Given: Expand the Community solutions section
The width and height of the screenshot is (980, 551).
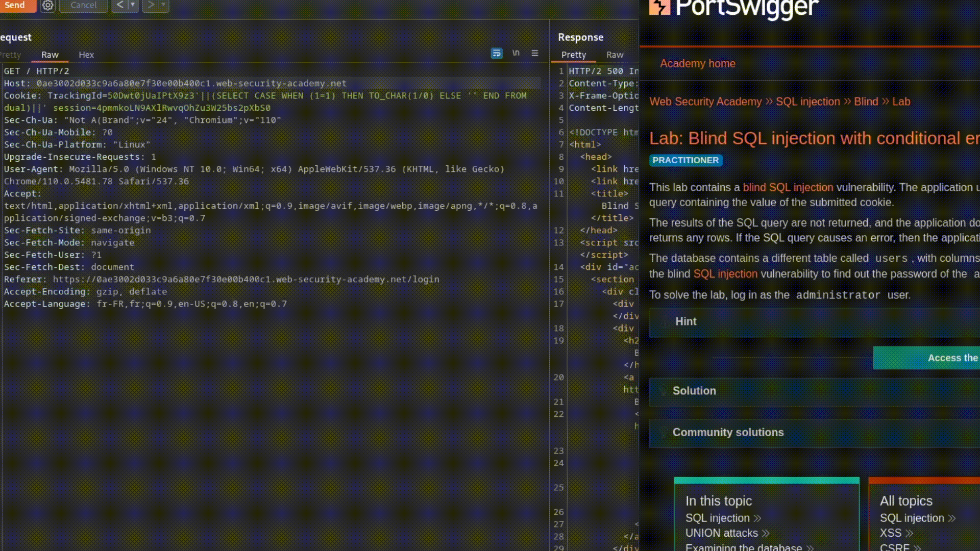Looking at the screenshot, I should pyautogui.click(x=727, y=432).
